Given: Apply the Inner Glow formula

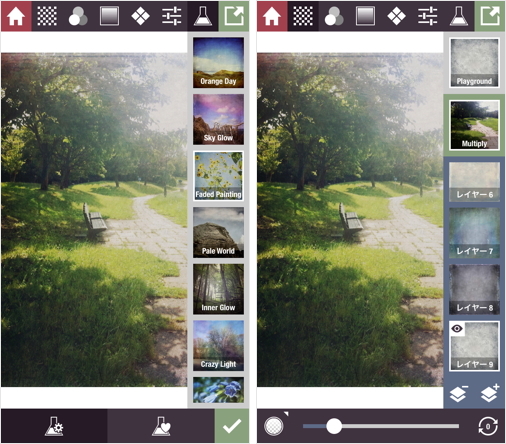Looking at the screenshot, I should coord(218,289).
